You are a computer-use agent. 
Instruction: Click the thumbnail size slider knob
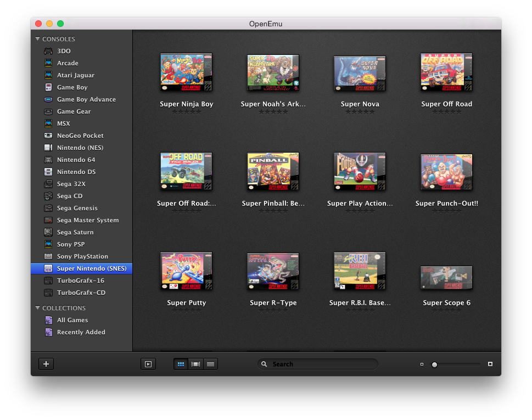tap(434, 365)
